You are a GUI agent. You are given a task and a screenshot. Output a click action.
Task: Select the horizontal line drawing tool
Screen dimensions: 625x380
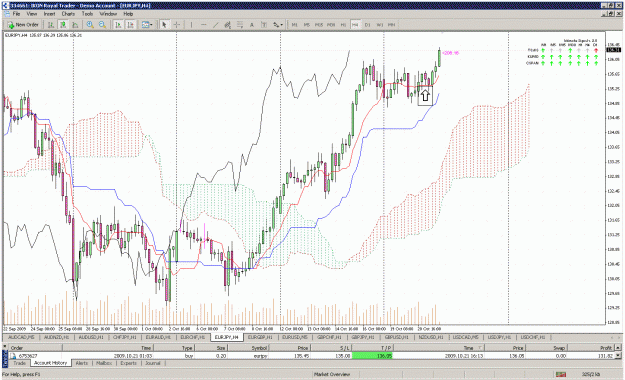coord(204,25)
